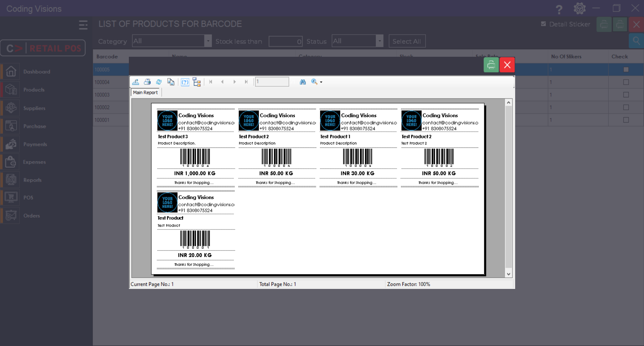The image size is (644, 346).
Task: Click the page number field in toolbar
Action: click(x=272, y=82)
